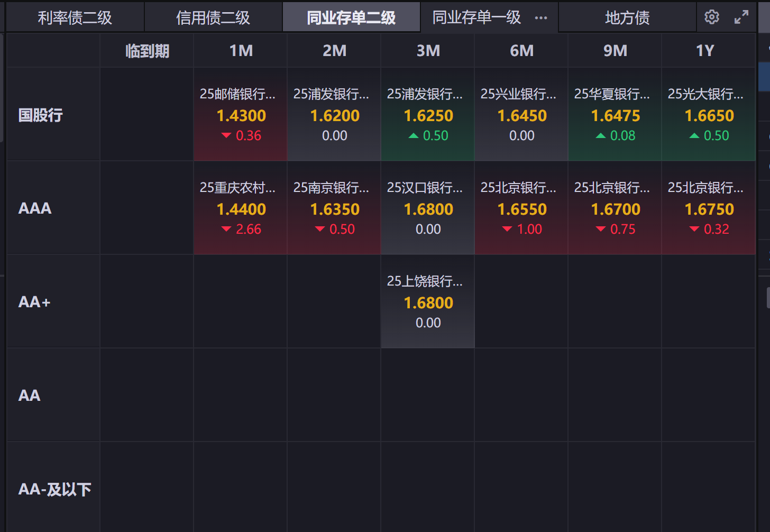Select the 同业存单一级 tab
The width and height of the screenshot is (770, 532).
[476, 17]
